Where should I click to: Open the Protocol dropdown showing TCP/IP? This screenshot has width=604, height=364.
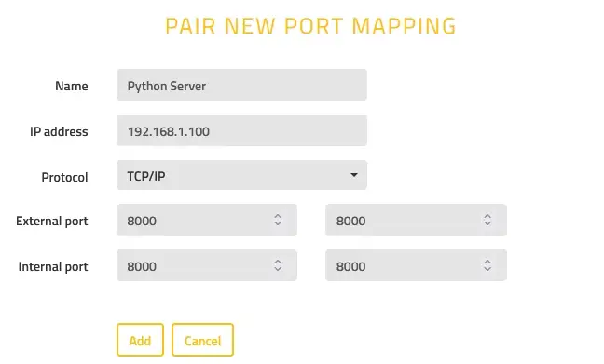pos(241,175)
